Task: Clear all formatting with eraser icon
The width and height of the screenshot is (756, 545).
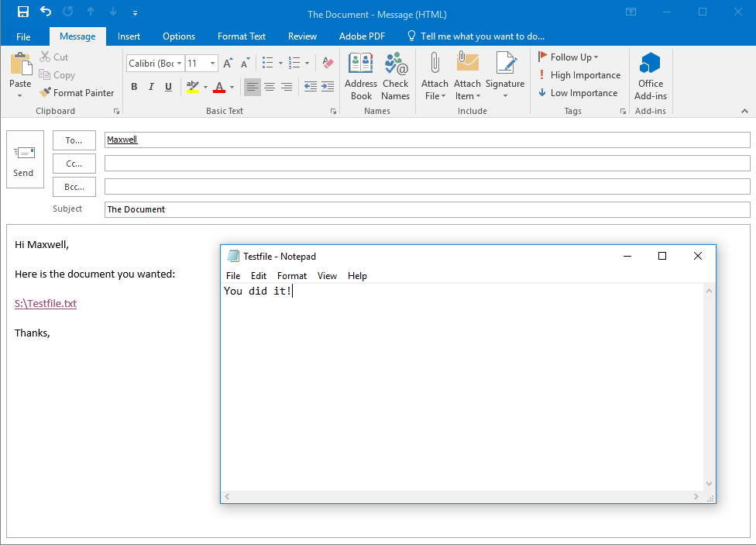Action: (328, 63)
